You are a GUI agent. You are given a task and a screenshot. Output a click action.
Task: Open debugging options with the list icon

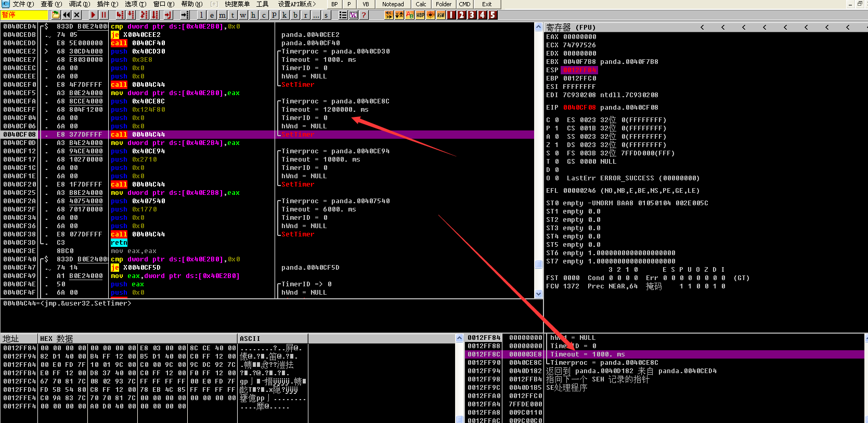343,15
